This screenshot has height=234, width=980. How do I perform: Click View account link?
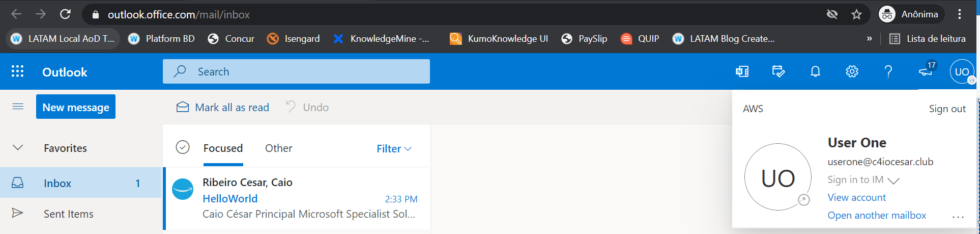pos(856,197)
